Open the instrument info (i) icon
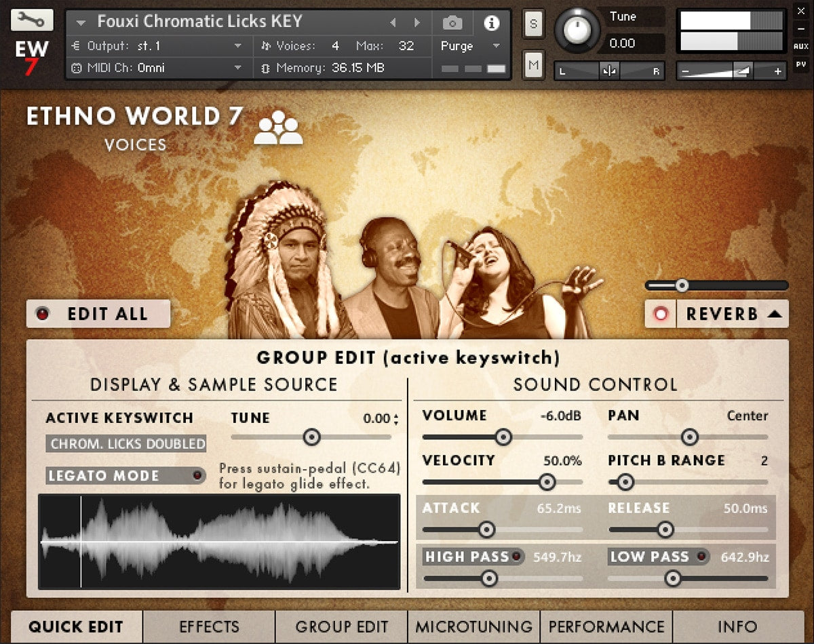The width and height of the screenshot is (814, 644). coord(491,23)
